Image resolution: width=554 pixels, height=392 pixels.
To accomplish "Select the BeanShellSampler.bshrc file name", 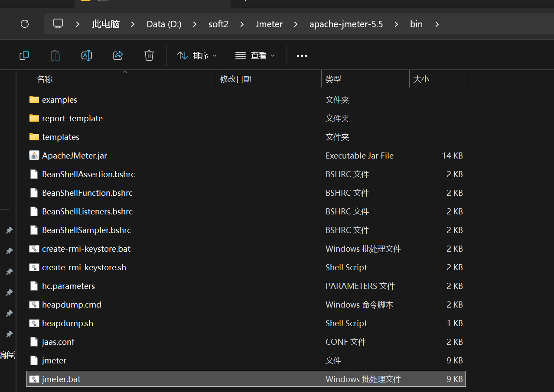I will coord(87,230).
